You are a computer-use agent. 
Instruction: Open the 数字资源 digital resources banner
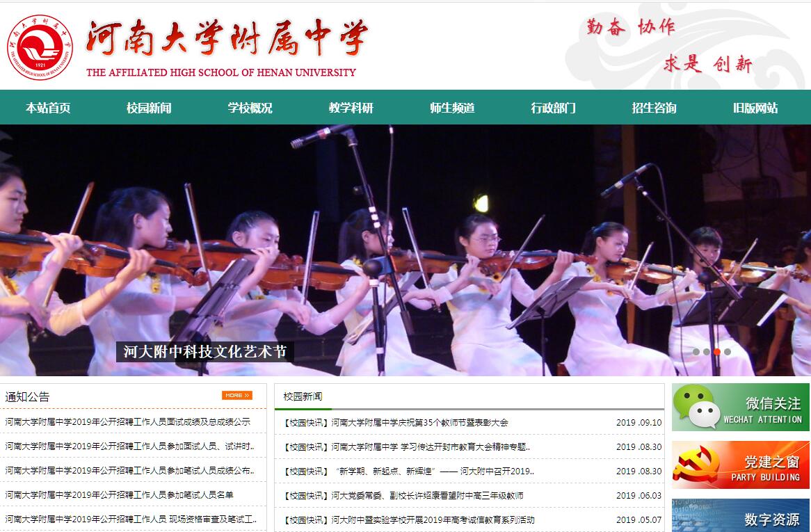(x=740, y=516)
